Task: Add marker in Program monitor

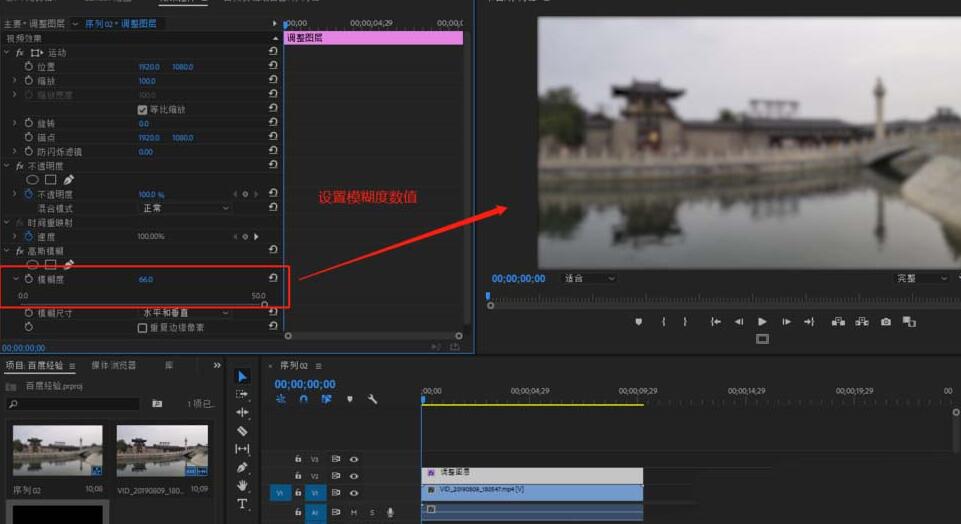Action: (639, 322)
